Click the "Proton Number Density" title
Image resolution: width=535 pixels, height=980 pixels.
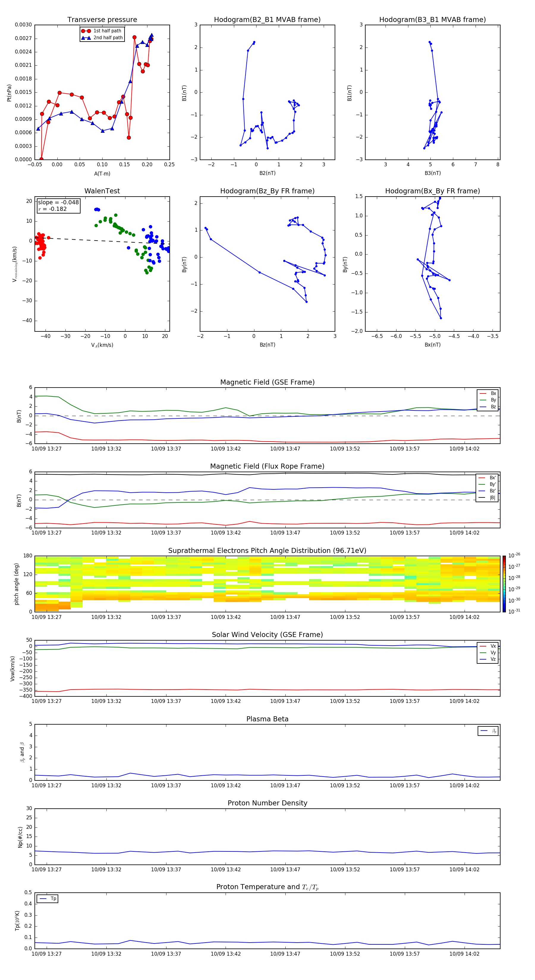[267, 803]
